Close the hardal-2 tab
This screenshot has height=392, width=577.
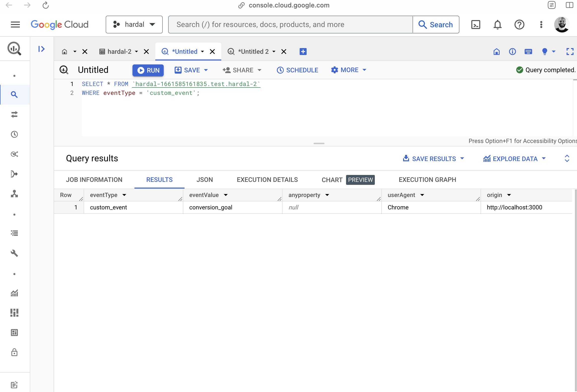(x=147, y=52)
